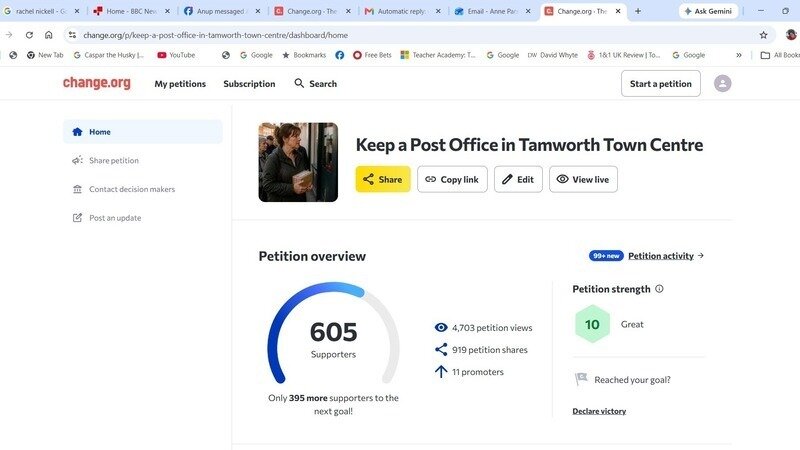
Task: Open My petitions in the top navigation
Action: coord(180,84)
